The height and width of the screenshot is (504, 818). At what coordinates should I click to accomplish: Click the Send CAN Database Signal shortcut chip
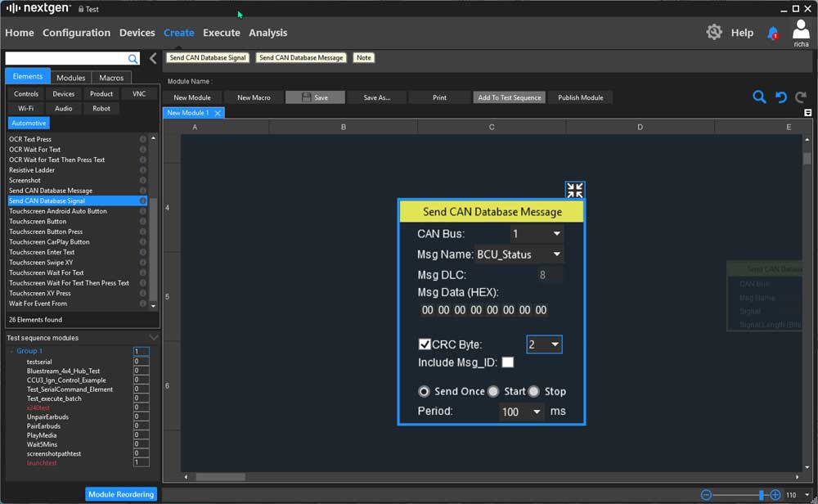point(208,58)
